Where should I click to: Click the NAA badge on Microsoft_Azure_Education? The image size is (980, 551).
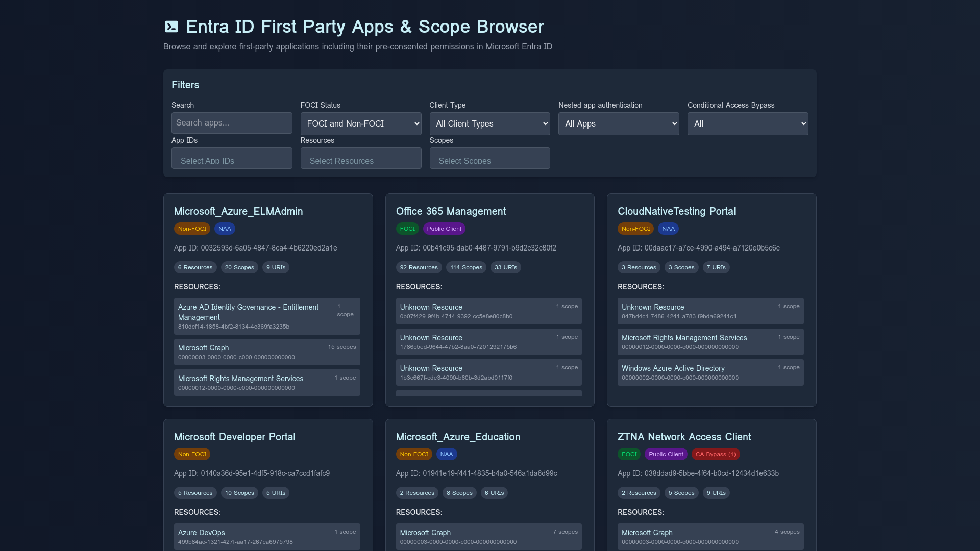[447, 454]
